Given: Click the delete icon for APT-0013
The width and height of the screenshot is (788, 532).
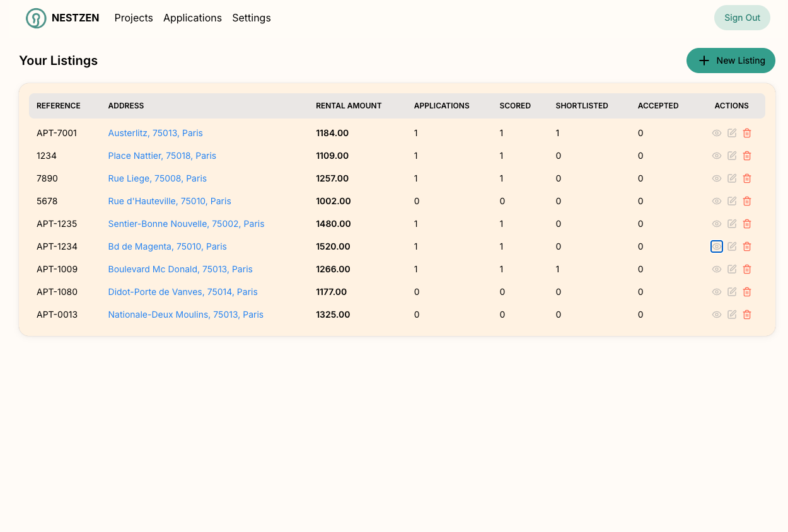Looking at the screenshot, I should 747,315.
